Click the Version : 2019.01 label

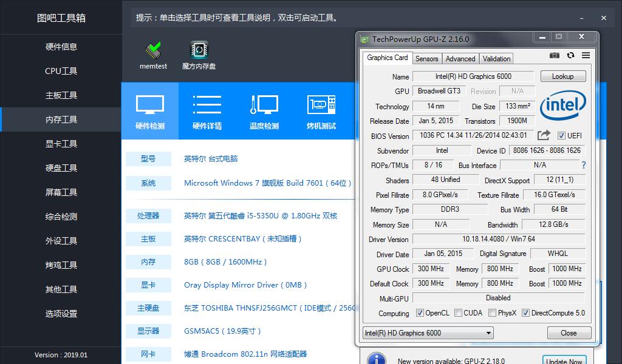pos(61,355)
